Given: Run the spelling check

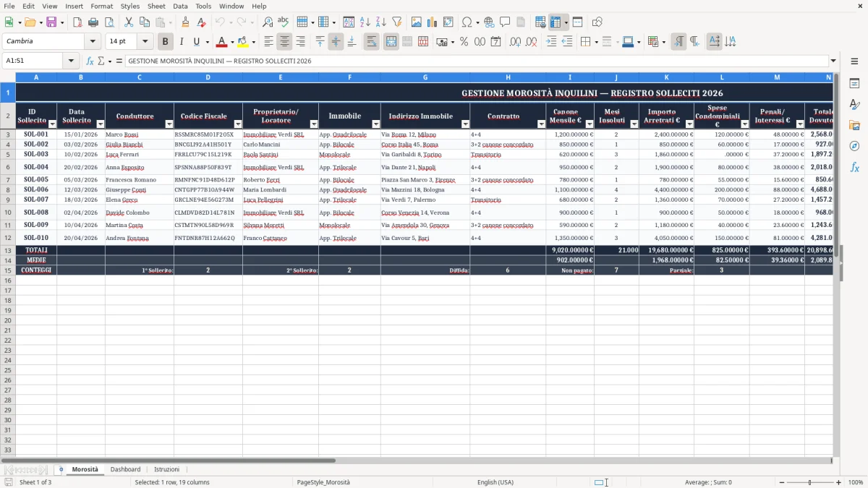Looking at the screenshot, I should pyautogui.click(x=283, y=22).
